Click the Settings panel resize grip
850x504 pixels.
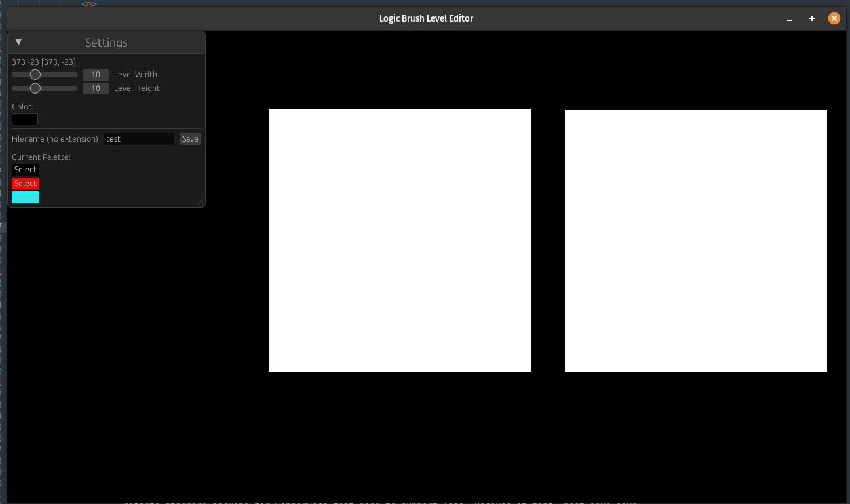(201, 203)
